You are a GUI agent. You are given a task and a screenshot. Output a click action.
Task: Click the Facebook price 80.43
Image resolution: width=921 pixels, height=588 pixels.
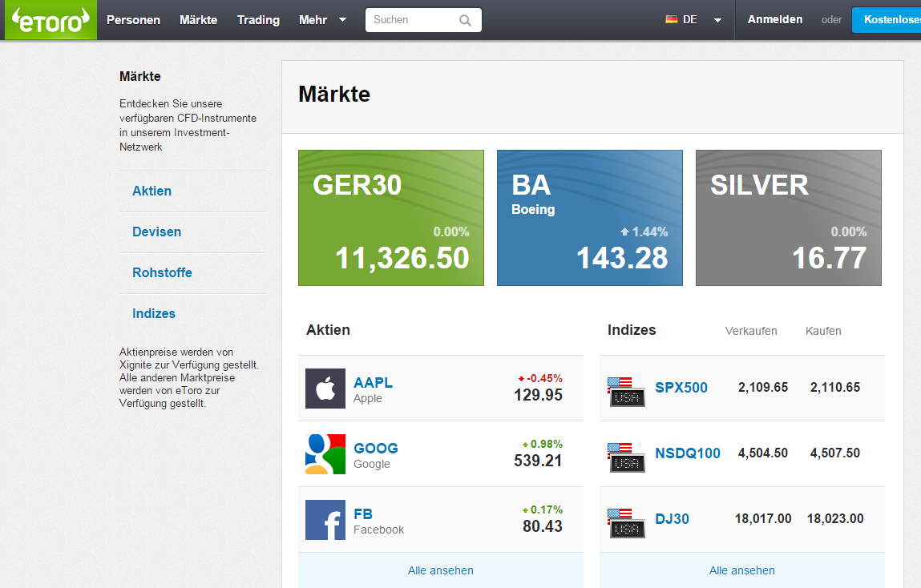point(543,526)
